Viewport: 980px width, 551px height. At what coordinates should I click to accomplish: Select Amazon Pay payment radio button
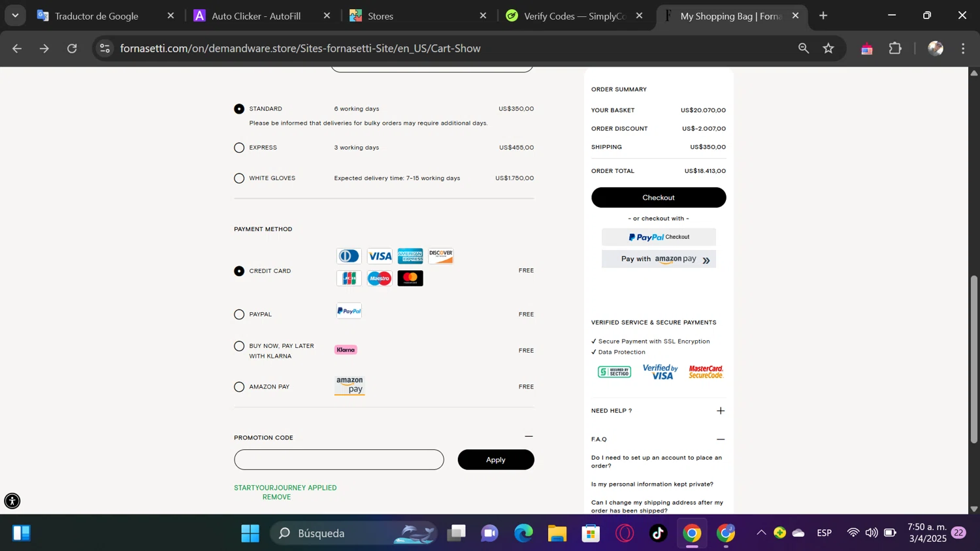239,387
